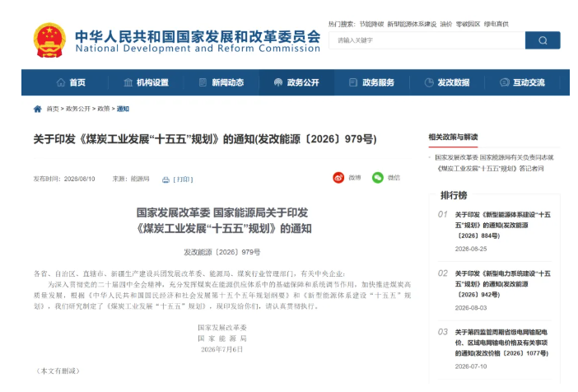Screen dimensions: 578x392
Task: Open the 首页 menu item
Action: click(77, 82)
